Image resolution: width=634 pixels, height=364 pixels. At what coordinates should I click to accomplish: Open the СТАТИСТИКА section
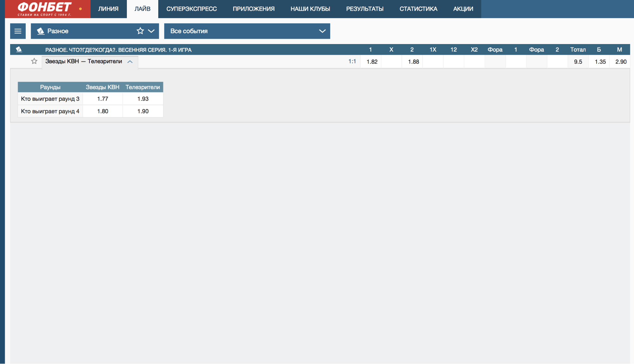click(x=418, y=9)
